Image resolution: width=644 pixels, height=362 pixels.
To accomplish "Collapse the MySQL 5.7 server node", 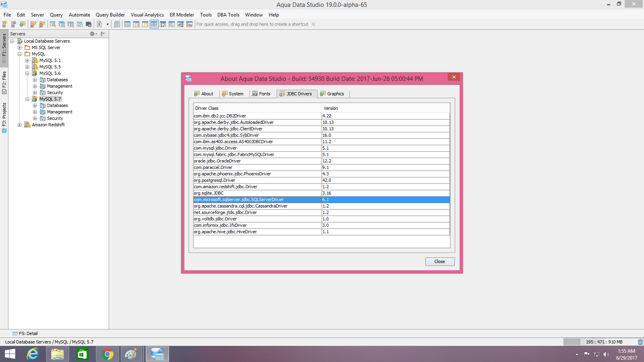I will 27,99.
